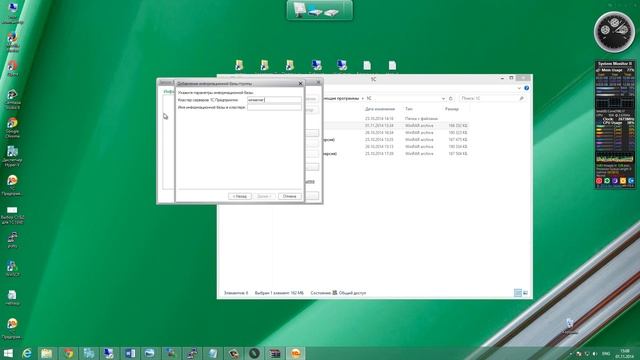Click '1С' segment in Explorer address path
The width and height of the screenshot is (640, 360).
pos(369,98)
